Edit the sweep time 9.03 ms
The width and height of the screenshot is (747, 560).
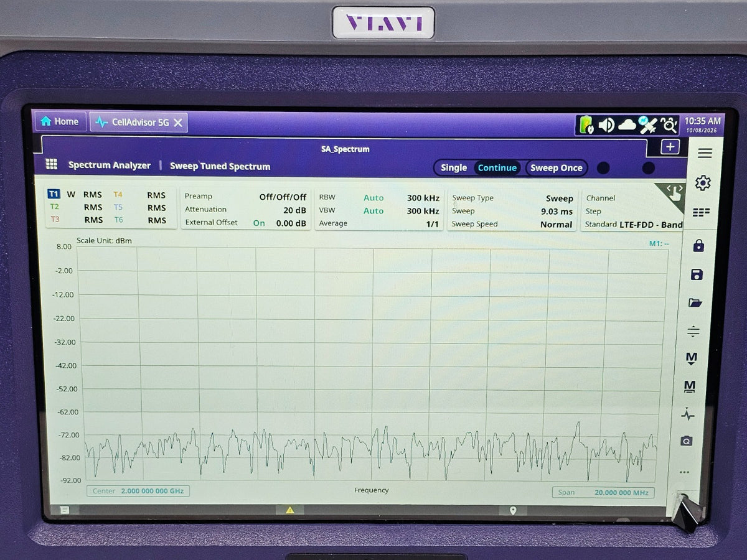(557, 212)
